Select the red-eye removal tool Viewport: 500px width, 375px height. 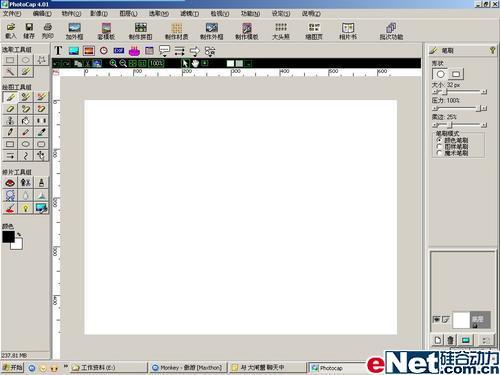10,183
